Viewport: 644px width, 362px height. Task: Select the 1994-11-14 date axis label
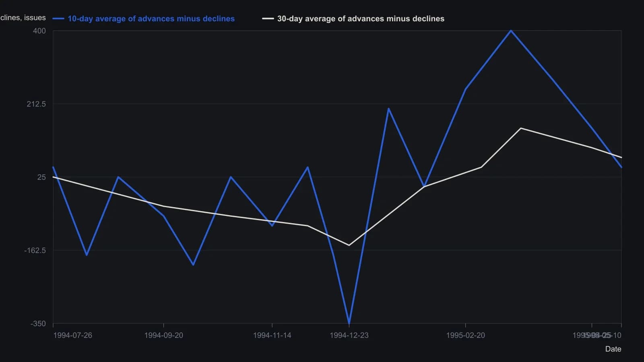(x=272, y=335)
